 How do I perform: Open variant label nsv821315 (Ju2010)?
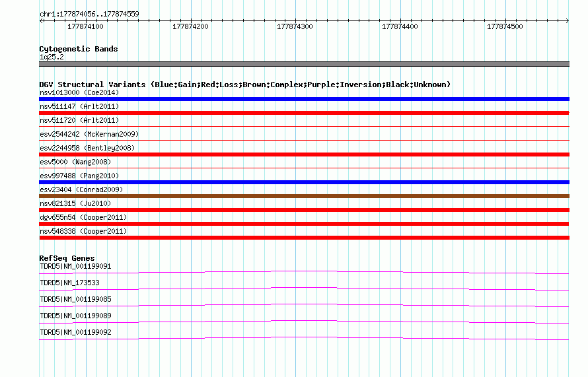pyautogui.click(x=75, y=203)
